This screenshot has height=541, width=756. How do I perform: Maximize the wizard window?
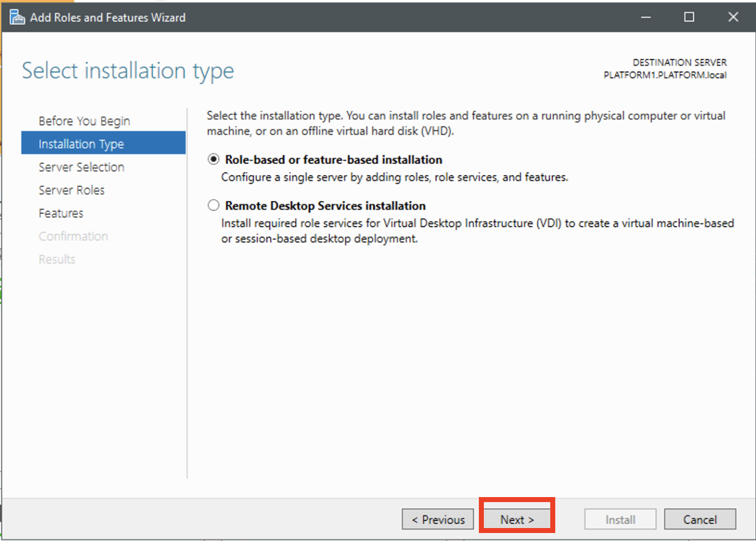coord(689,17)
